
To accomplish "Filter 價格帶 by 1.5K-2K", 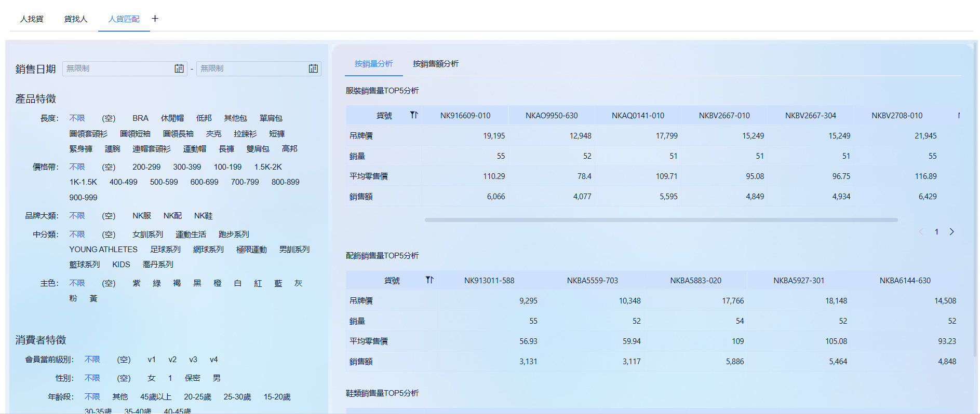I will click(x=268, y=167).
